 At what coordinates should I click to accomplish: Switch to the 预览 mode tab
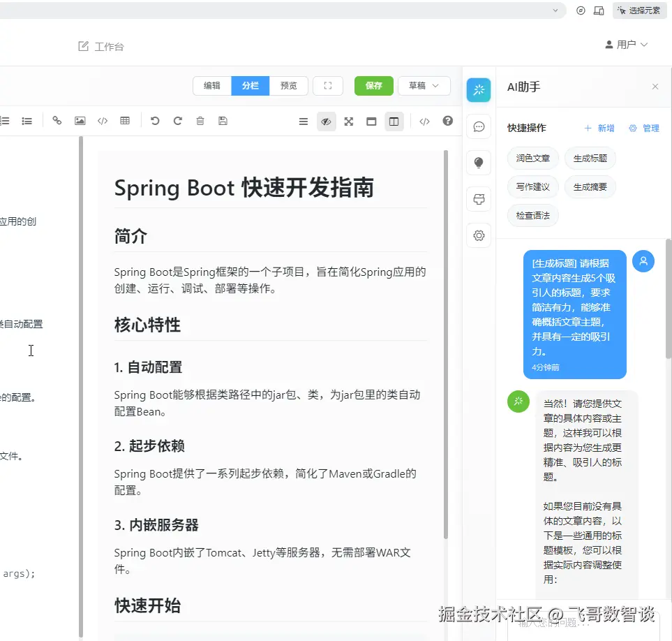coord(288,86)
